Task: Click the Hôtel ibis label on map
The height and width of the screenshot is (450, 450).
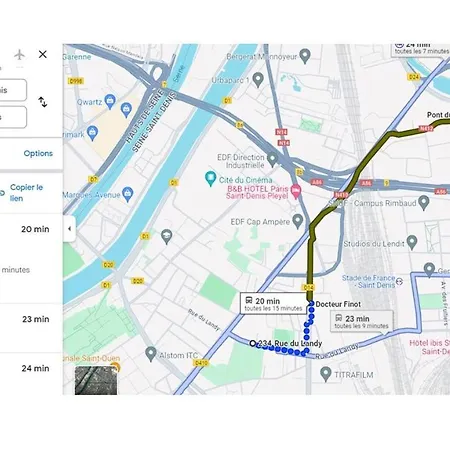Action: pyautogui.click(x=429, y=347)
